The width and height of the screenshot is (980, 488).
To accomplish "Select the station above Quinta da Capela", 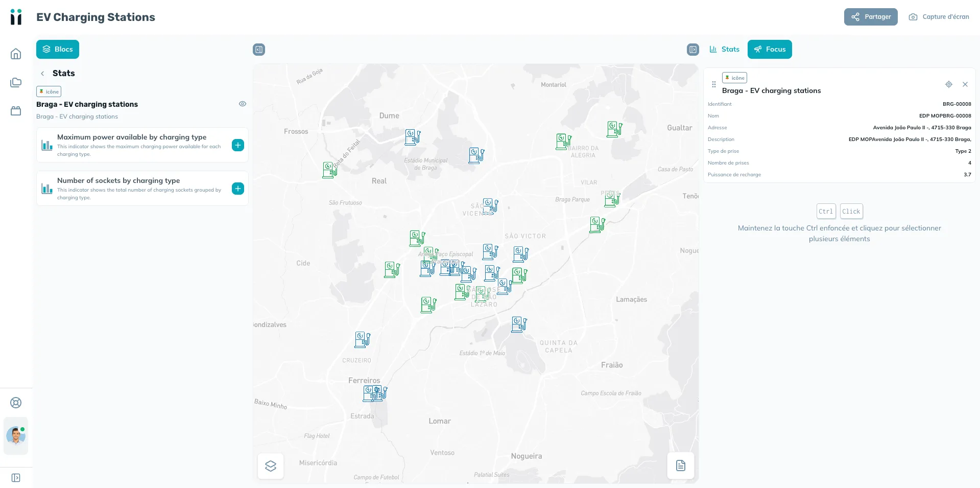I will click(519, 324).
